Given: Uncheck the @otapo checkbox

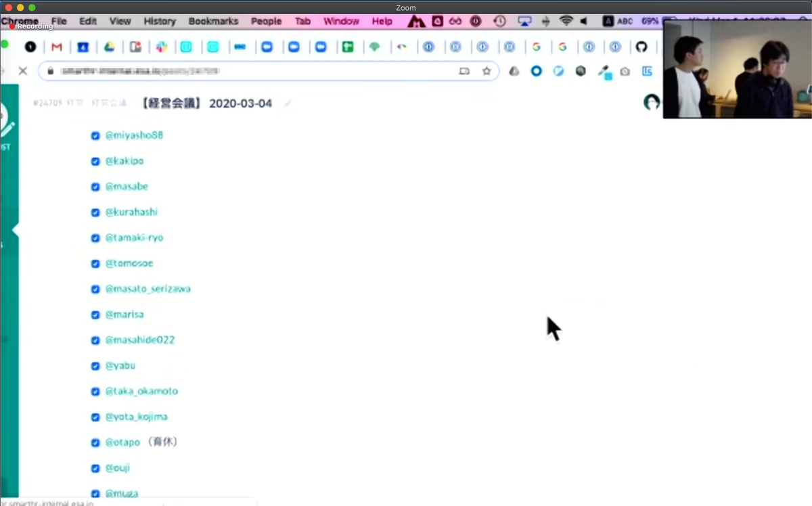Looking at the screenshot, I should (95, 443).
